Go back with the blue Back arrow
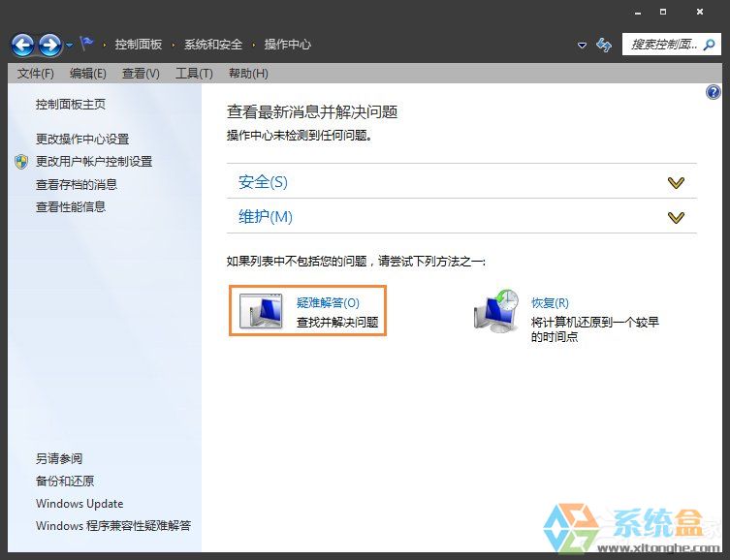Screen dimensions: 730x560 pyautogui.click(x=22, y=46)
